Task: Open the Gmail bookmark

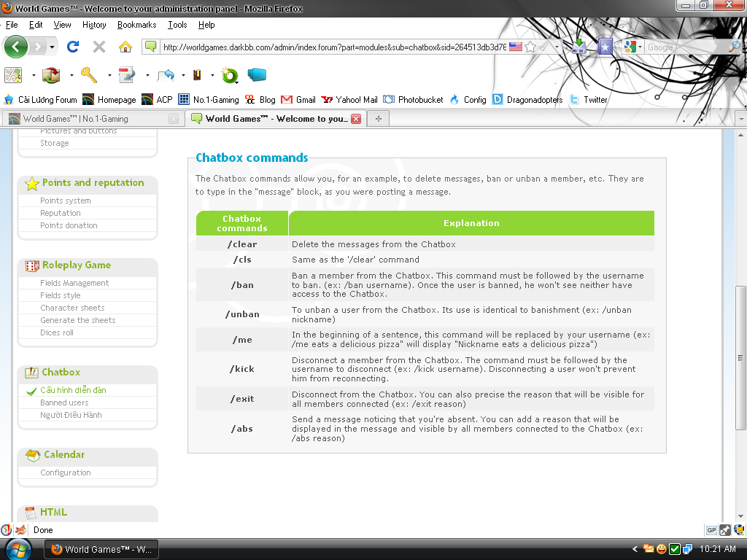Action: (x=298, y=99)
